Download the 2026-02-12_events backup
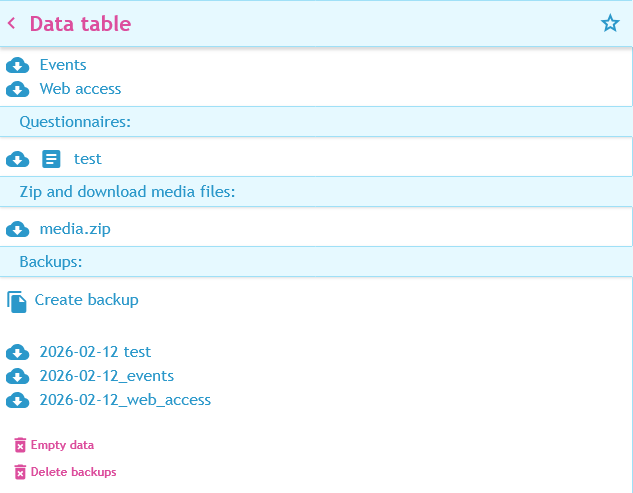Image resolution: width=633 pixels, height=493 pixels. point(107,376)
